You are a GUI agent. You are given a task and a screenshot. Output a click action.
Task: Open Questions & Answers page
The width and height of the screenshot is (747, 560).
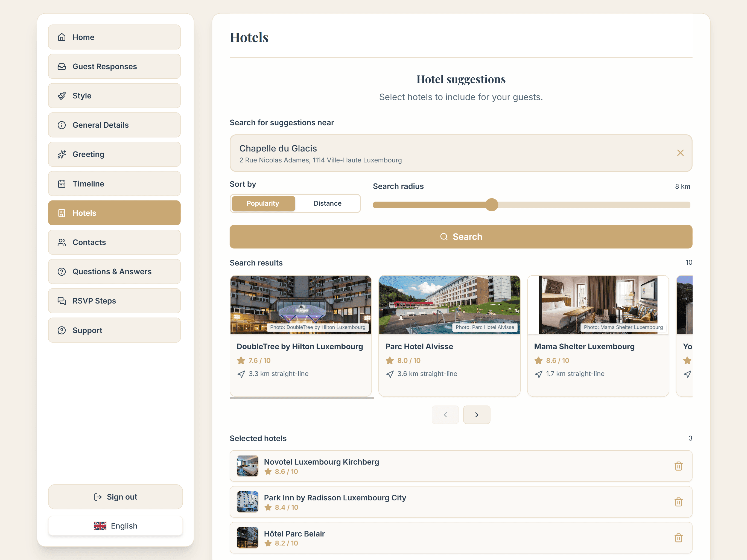(x=114, y=272)
